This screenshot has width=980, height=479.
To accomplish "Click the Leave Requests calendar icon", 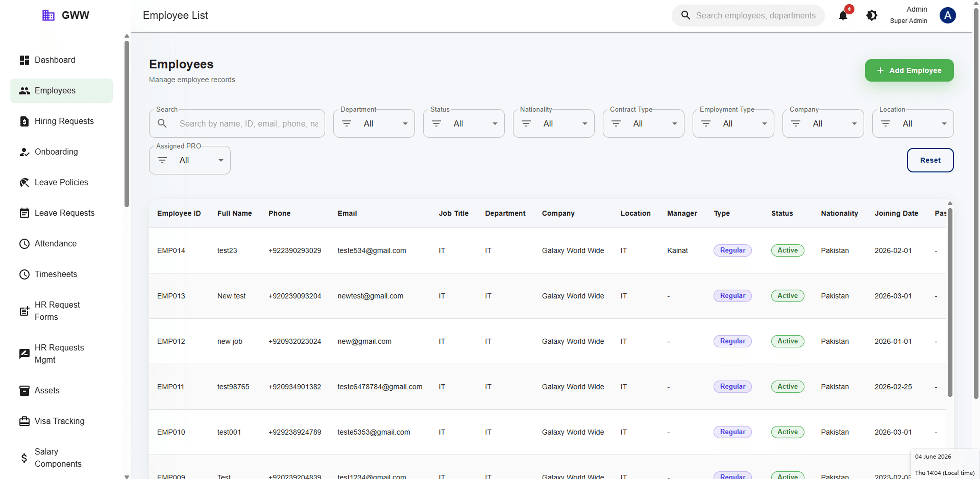I will [x=24, y=213].
